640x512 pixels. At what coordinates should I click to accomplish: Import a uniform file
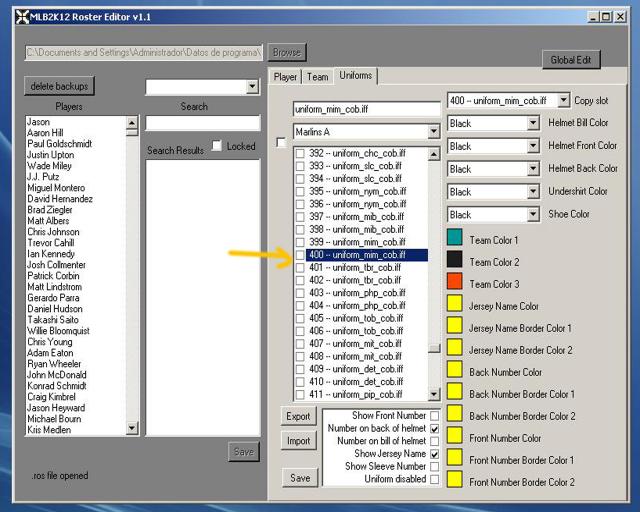(298, 441)
